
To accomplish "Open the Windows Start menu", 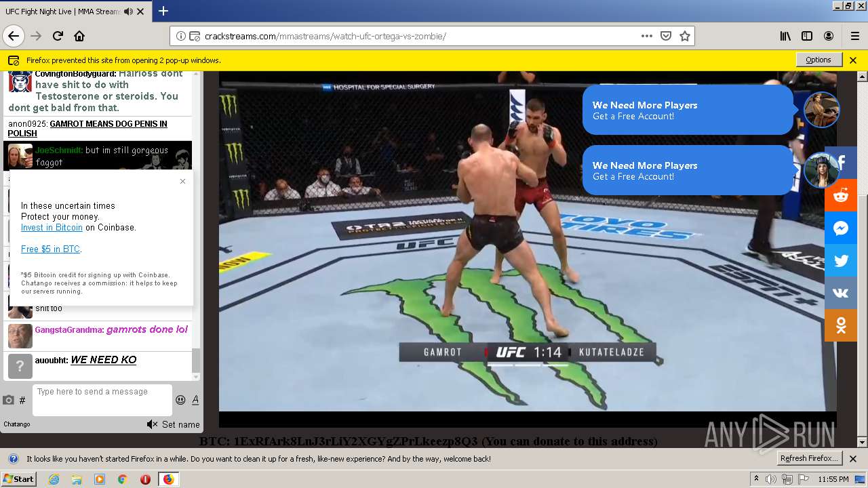I will pyautogui.click(x=18, y=479).
